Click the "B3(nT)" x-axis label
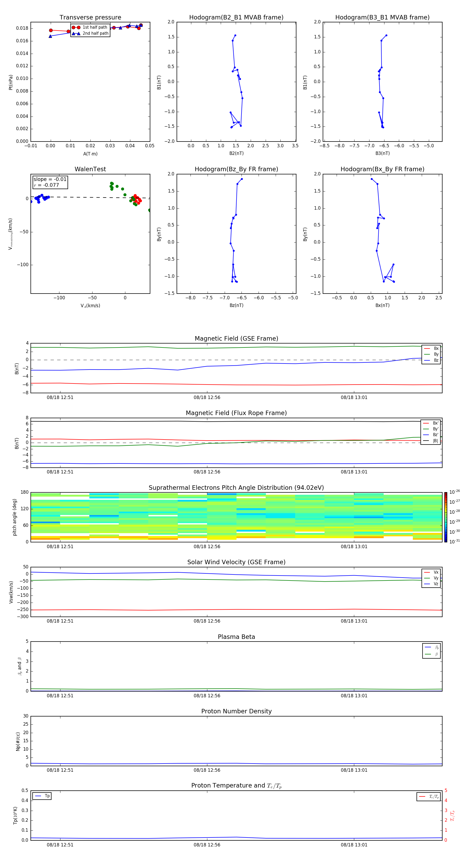The height and width of the screenshot is (868, 473). (382, 153)
